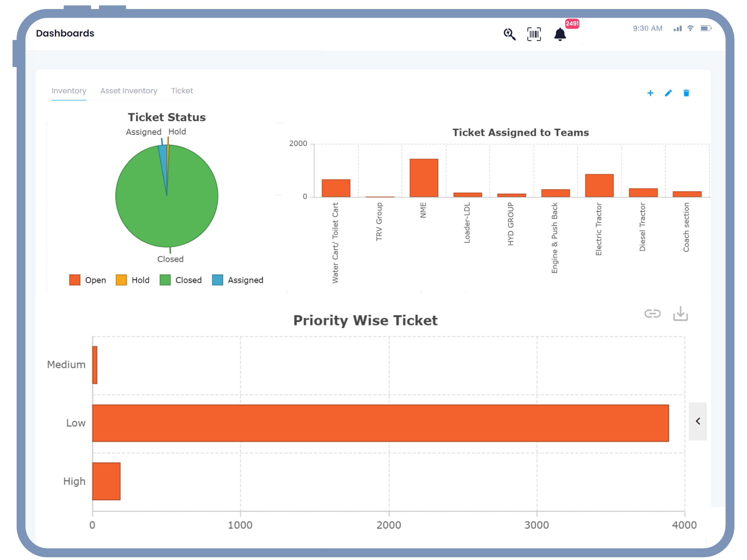Click the Dashboards heading

[x=65, y=33]
